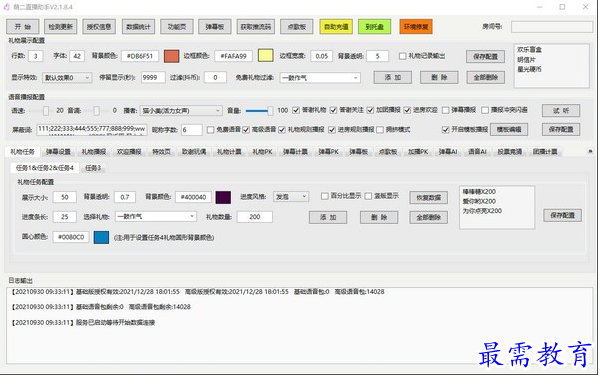The height and width of the screenshot is (386, 600).
Task: Click the 功能页 button
Action: pyautogui.click(x=177, y=27)
